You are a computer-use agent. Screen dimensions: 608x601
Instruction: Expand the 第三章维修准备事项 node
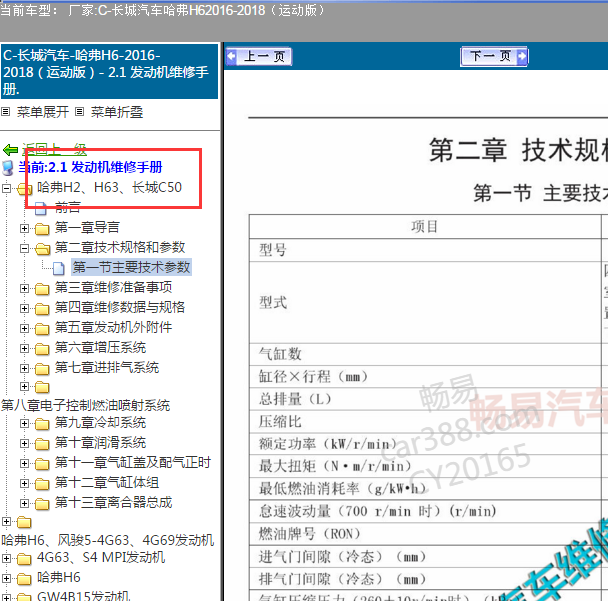[24, 288]
